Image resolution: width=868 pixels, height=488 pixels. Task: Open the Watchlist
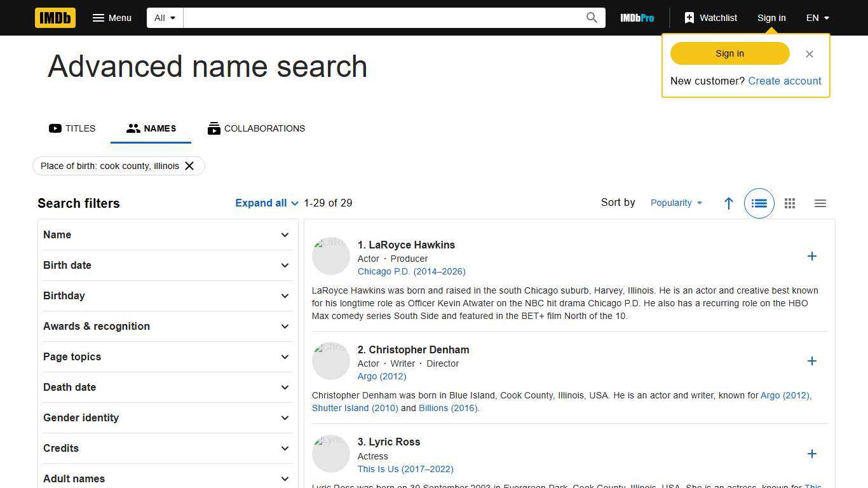(710, 18)
